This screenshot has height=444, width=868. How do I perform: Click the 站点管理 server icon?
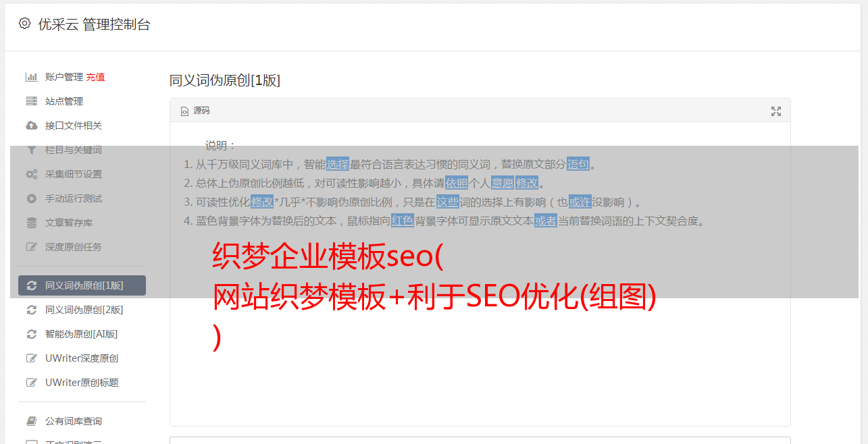31,101
